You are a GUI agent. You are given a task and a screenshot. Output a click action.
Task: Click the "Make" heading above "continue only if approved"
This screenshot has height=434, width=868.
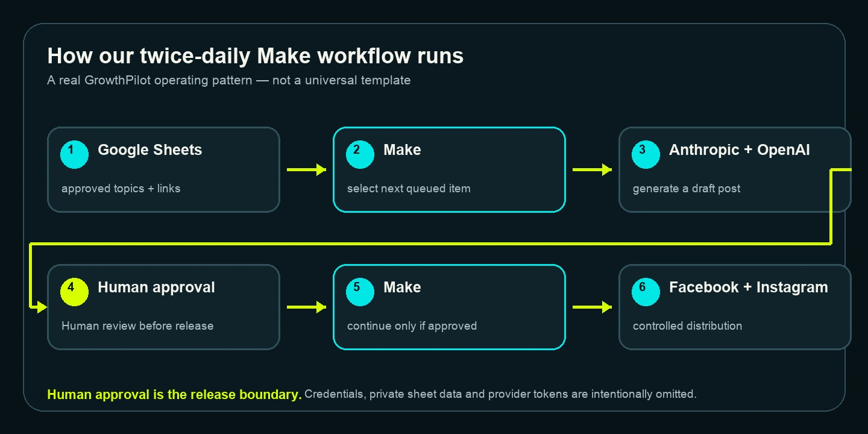(402, 288)
